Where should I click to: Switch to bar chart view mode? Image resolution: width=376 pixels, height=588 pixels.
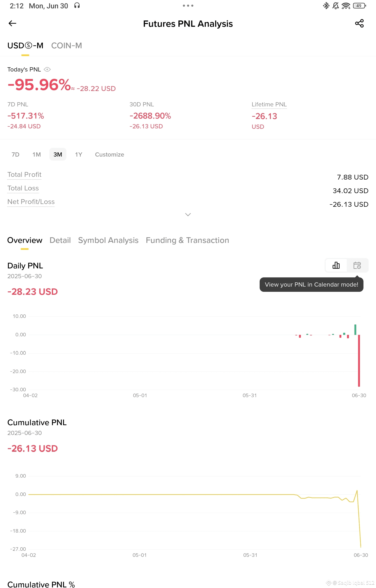click(336, 265)
